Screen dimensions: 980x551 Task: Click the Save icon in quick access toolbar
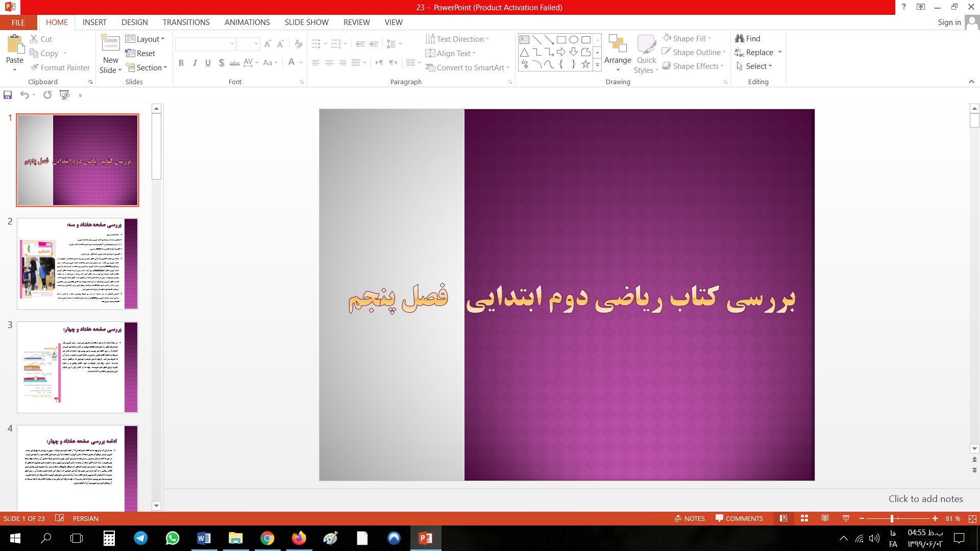point(8,95)
